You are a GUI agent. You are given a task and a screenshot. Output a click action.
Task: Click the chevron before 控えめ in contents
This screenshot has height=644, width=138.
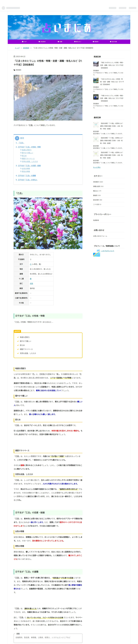pyautogui.click(x=21, y=156)
